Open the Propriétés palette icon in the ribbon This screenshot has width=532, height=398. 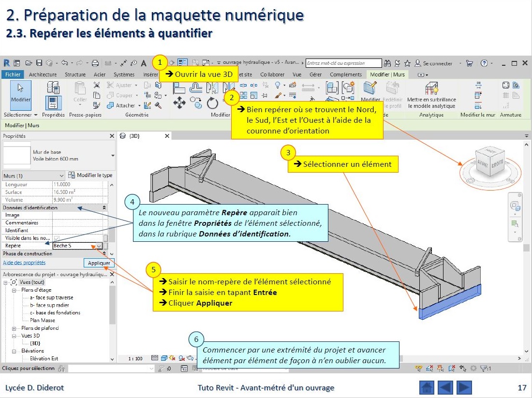53,103
